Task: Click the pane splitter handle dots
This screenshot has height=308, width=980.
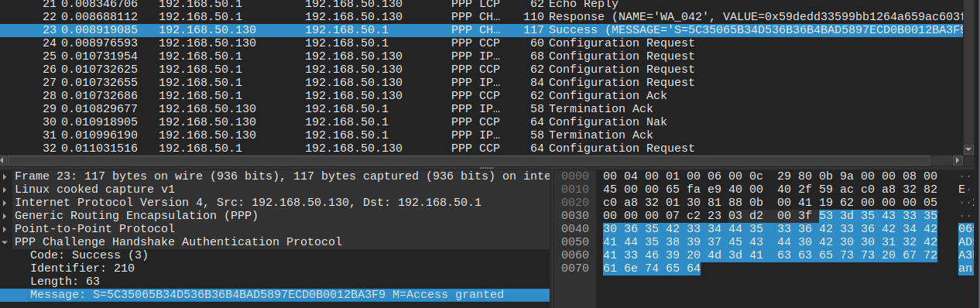Action: [487, 167]
